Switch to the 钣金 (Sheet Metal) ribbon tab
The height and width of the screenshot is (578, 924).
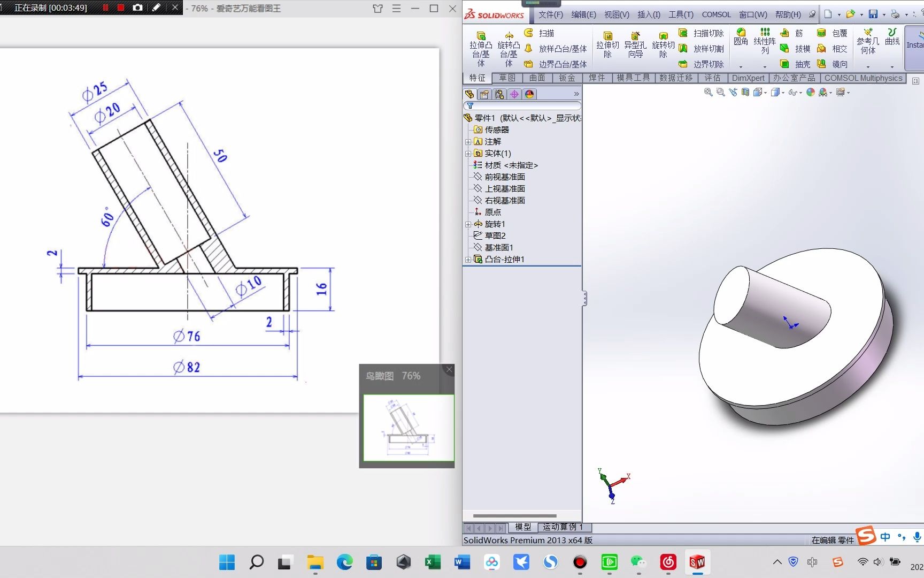566,78
